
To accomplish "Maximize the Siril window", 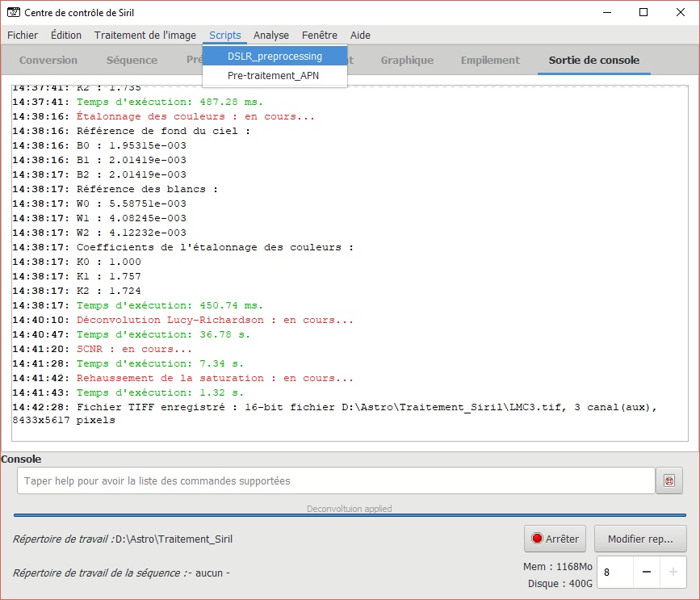I will 643,12.
